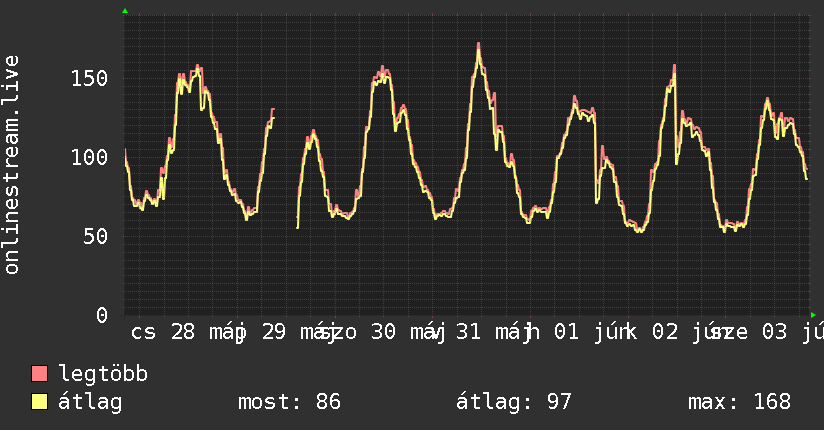Image resolution: width=824 pixels, height=430 pixels.
Task: Select the 'legtöbb' legend label
Action: (103, 374)
